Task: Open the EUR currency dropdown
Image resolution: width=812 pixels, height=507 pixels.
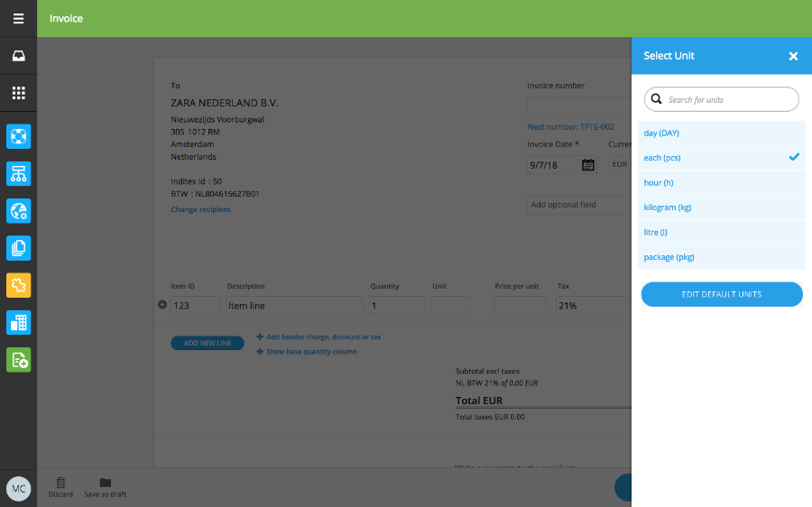Action: pos(620,164)
